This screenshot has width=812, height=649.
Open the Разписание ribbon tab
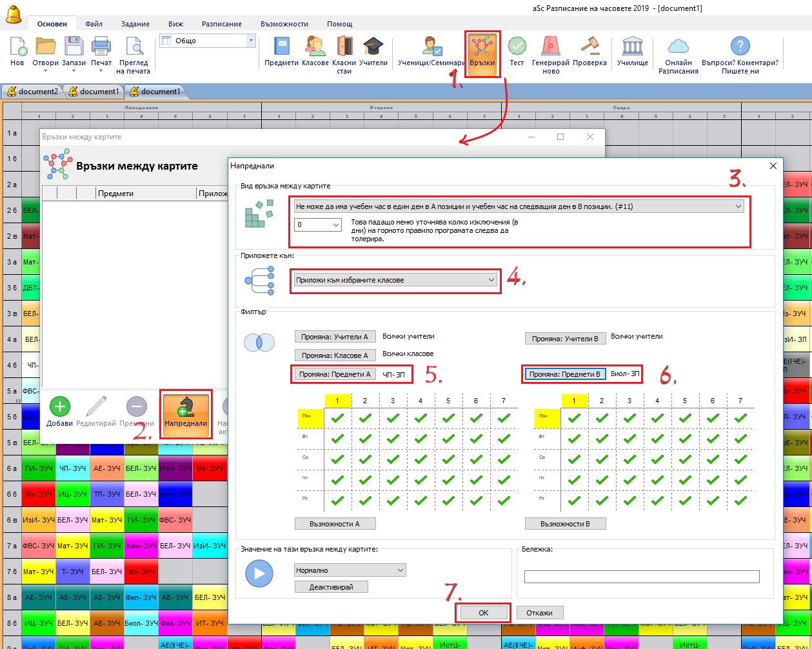pos(221,24)
